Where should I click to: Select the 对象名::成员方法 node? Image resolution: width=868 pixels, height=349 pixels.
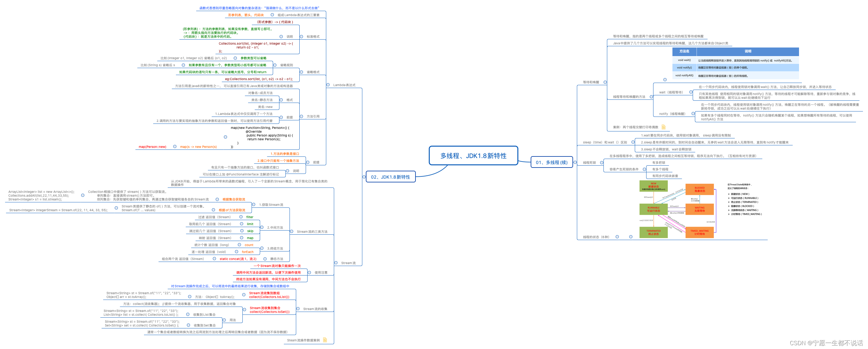coord(260,93)
